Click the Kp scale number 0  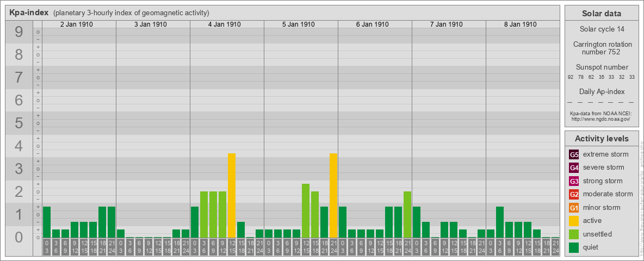[x=19, y=237]
